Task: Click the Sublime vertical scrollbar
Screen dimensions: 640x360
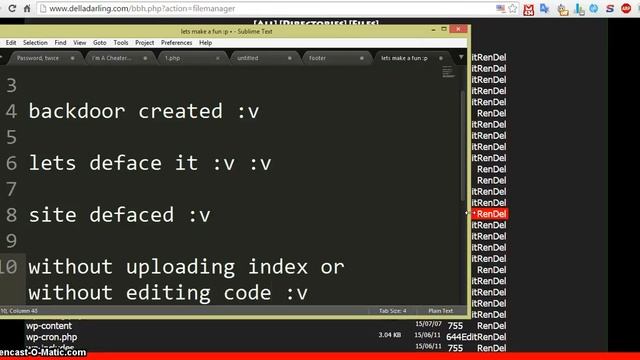Action: [462, 145]
